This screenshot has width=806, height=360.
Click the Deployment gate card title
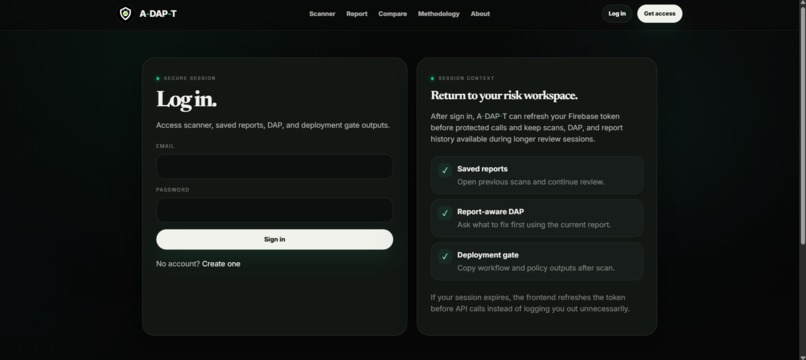point(488,255)
